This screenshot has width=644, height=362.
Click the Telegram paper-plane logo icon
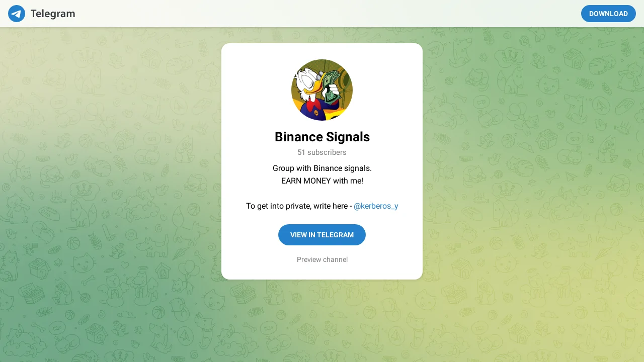tap(17, 14)
